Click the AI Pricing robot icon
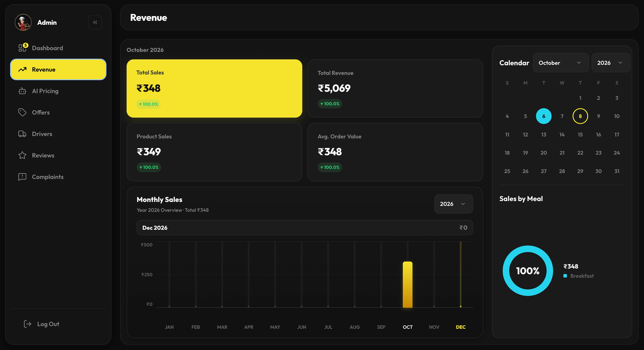The image size is (644, 350). [x=22, y=91]
